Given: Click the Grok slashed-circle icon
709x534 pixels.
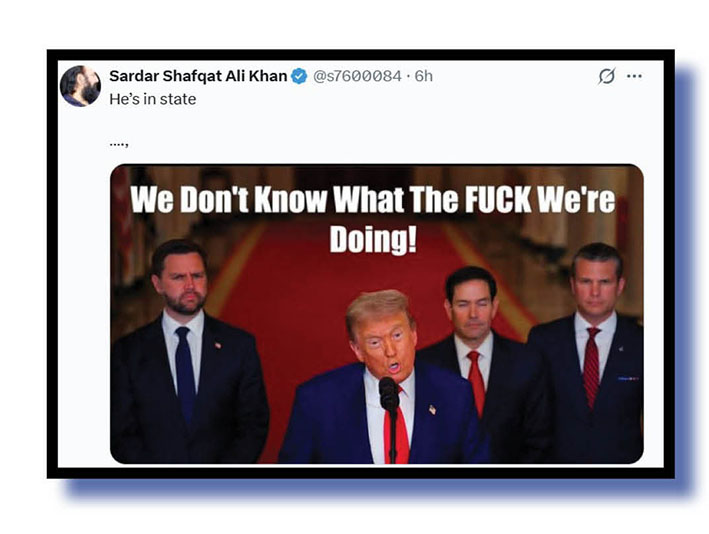Looking at the screenshot, I should click(606, 76).
